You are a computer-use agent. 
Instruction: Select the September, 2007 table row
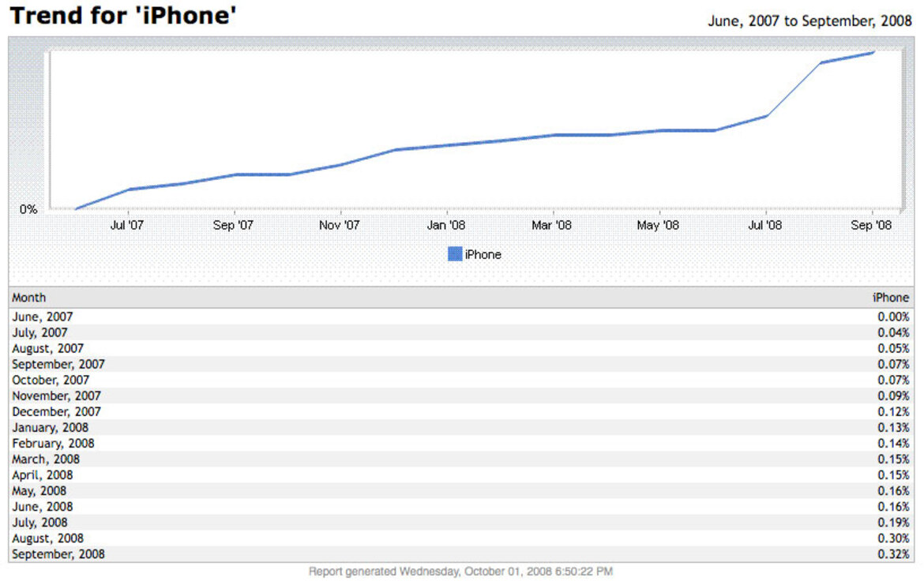[x=461, y=364]
